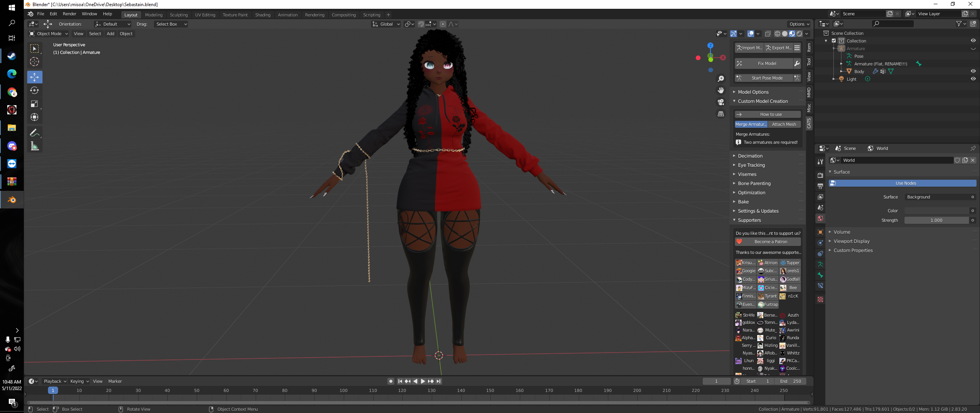Select the Rotate tool in toolbar
The image size is (980, 413).
point(34,90)
